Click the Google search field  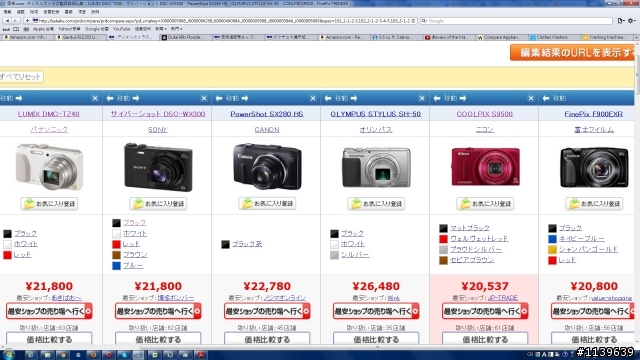(x=516, y=21)
